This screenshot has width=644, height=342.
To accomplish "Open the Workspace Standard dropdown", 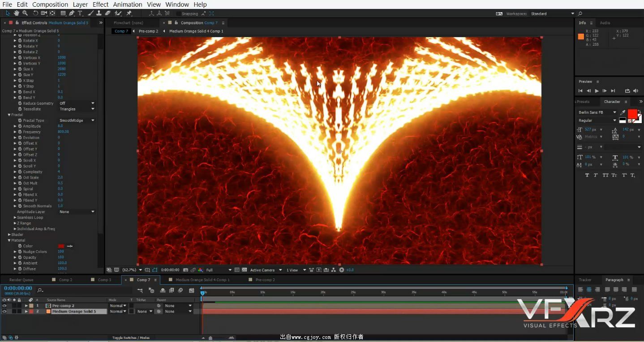I will pyautogui.click(x=552, y=14).
